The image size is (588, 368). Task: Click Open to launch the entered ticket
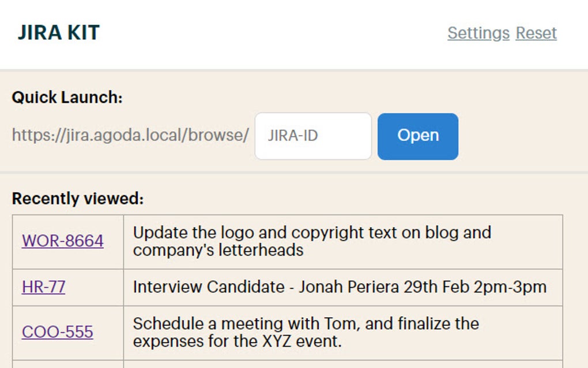click(x=417, y=136)
